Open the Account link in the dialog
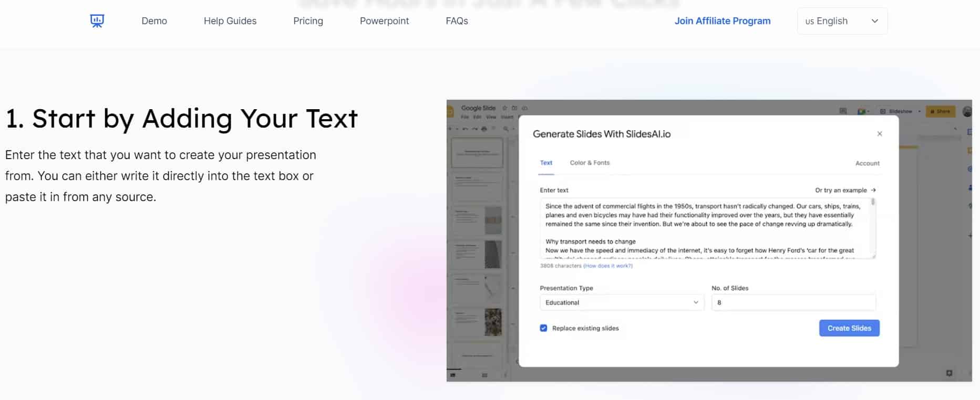 tap(867, 163)
